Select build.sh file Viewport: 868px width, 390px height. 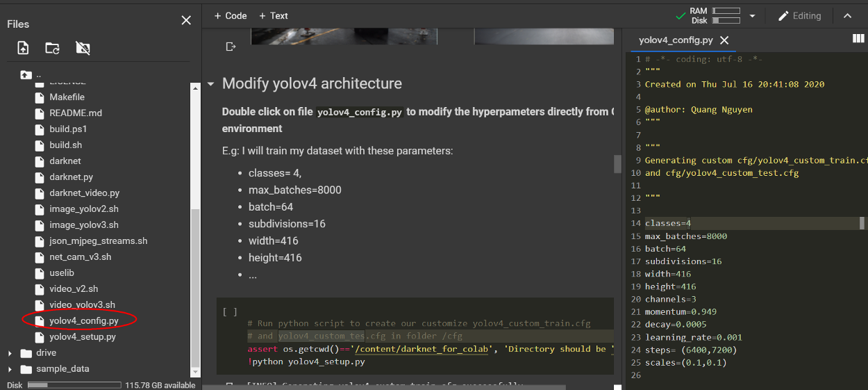click(65, 145)
